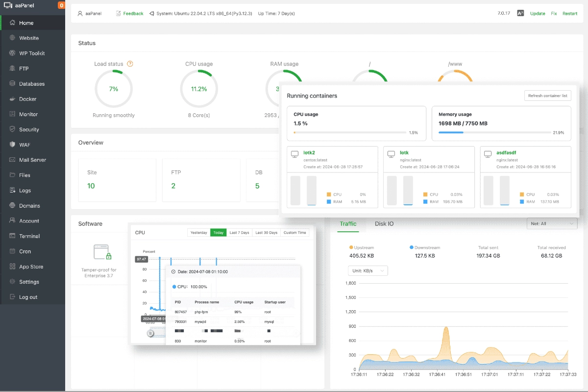Click the Security shield icon in sidebar
Image resolution: width=588 pixels, height=392 pixels.
[12, 129]
